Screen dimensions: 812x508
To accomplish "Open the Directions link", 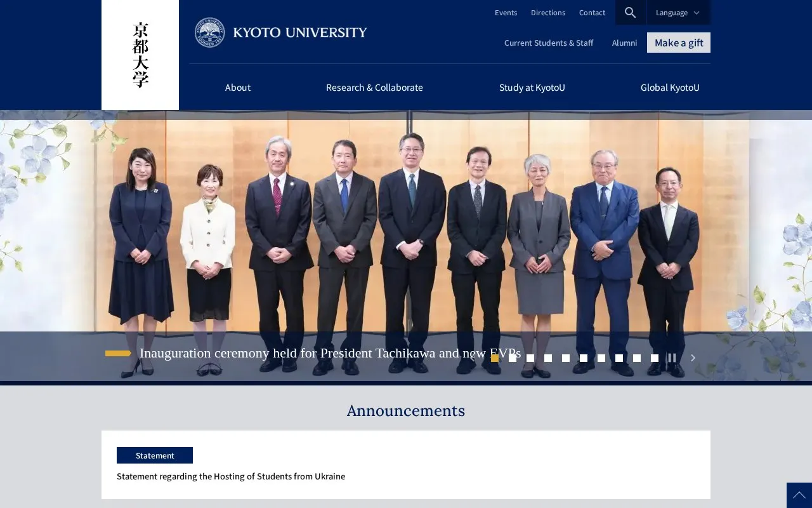I will click(548, 13).
